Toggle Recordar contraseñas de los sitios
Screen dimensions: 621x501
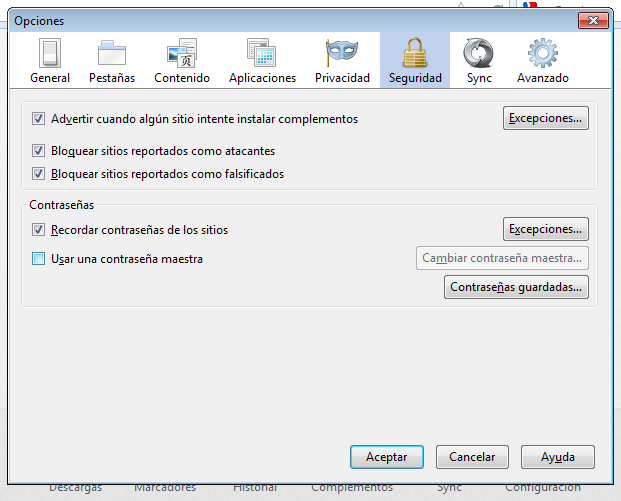pyautogui.click(x=38, y=230)
